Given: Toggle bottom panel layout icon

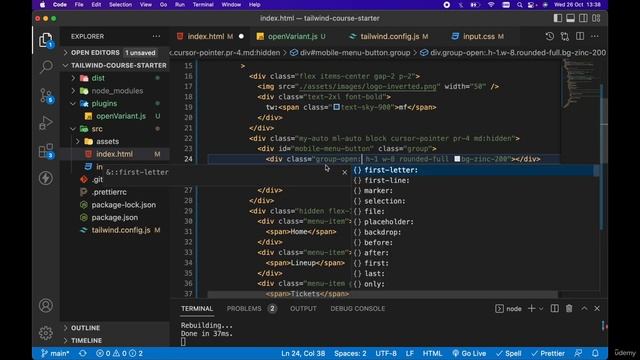Looking at the screenshot, I should (571, 18).
